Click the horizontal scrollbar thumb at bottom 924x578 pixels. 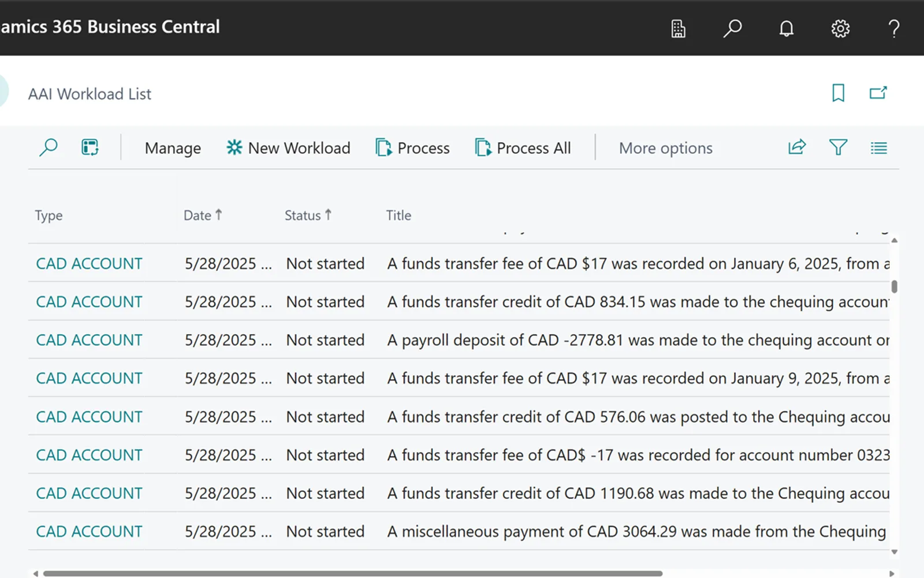click(x=353, y=573)
